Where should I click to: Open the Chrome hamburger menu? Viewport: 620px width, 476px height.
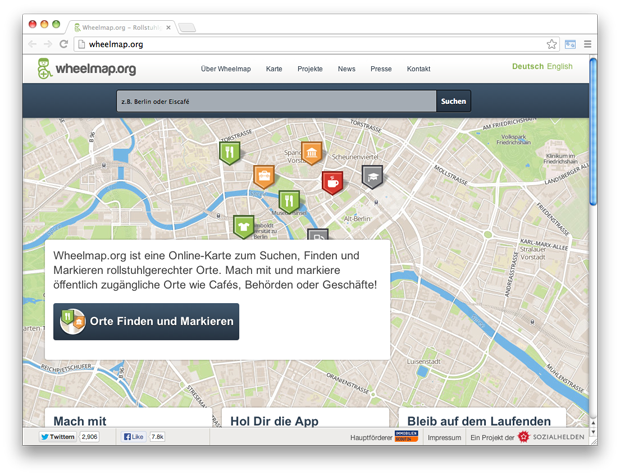588,44
